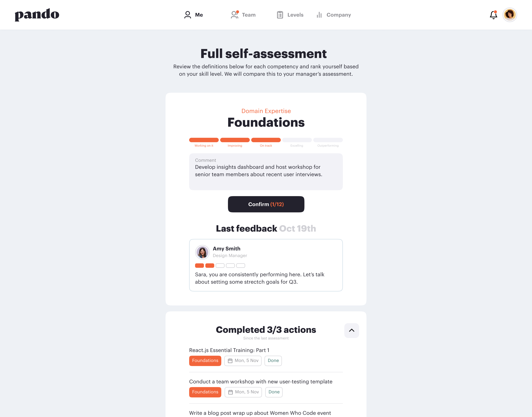Toggle the Working on it rating segment
Viewport: 532px width, 417px height.
point(204,140)
